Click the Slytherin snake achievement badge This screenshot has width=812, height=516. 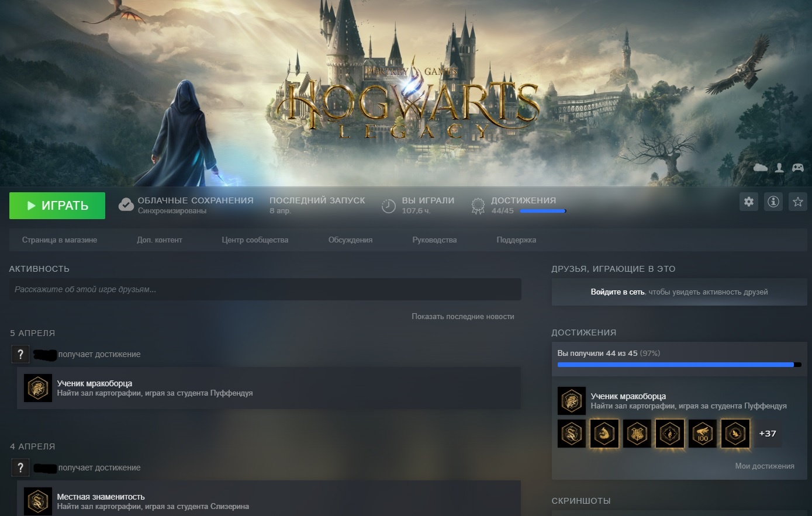tap(571, 434)
